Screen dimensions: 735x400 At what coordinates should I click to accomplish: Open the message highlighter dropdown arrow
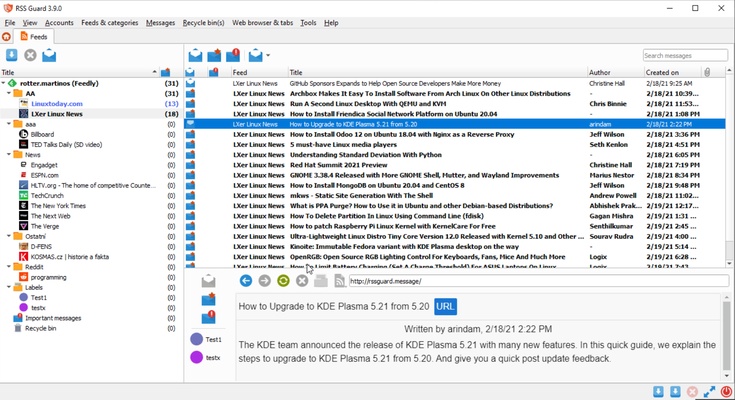point(268,56)
